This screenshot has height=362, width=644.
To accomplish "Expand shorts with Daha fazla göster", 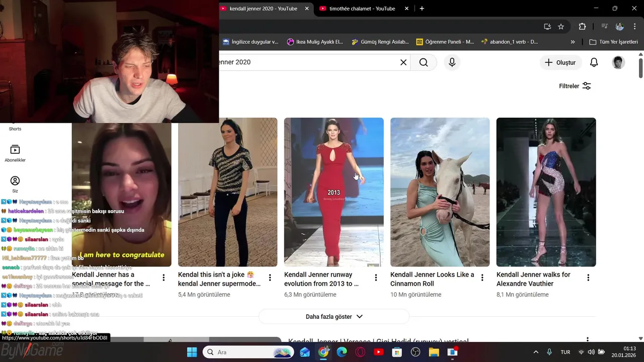I will [334, 317].
